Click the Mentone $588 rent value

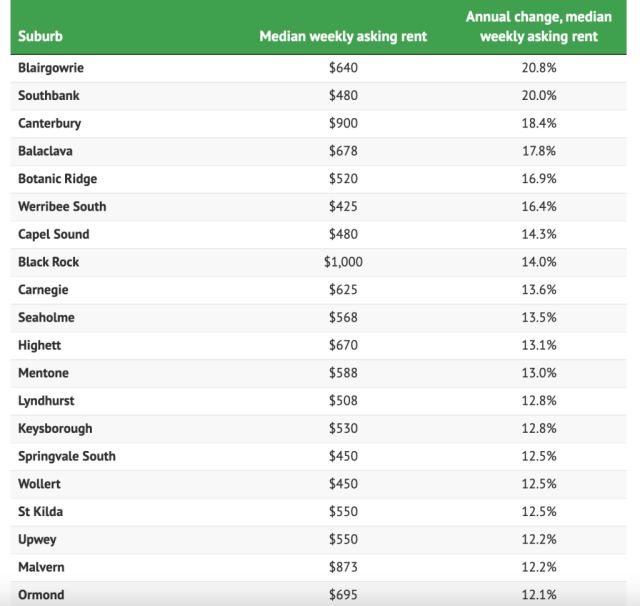click(342, 373)
